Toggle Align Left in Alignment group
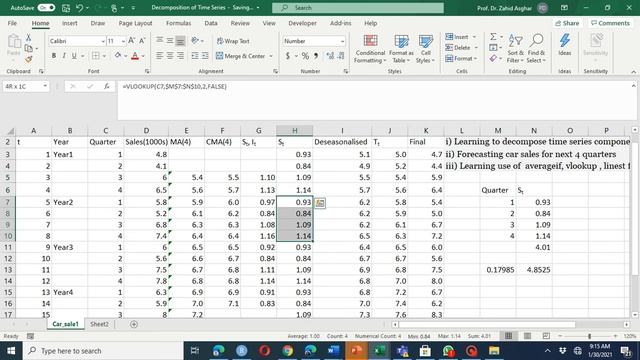This screenshot has width=640, height=360. click(159, 56)
